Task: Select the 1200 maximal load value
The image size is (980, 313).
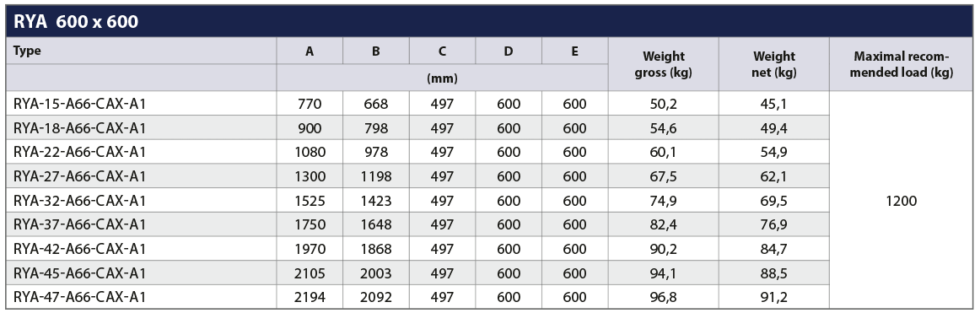Action: tap(902, 201)
